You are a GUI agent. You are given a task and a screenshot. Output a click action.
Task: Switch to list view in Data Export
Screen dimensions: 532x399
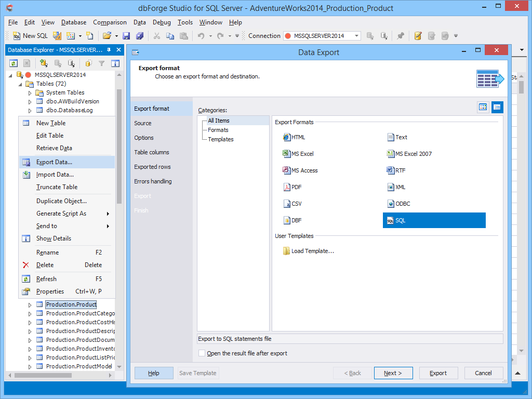click(x=497, y=107)
